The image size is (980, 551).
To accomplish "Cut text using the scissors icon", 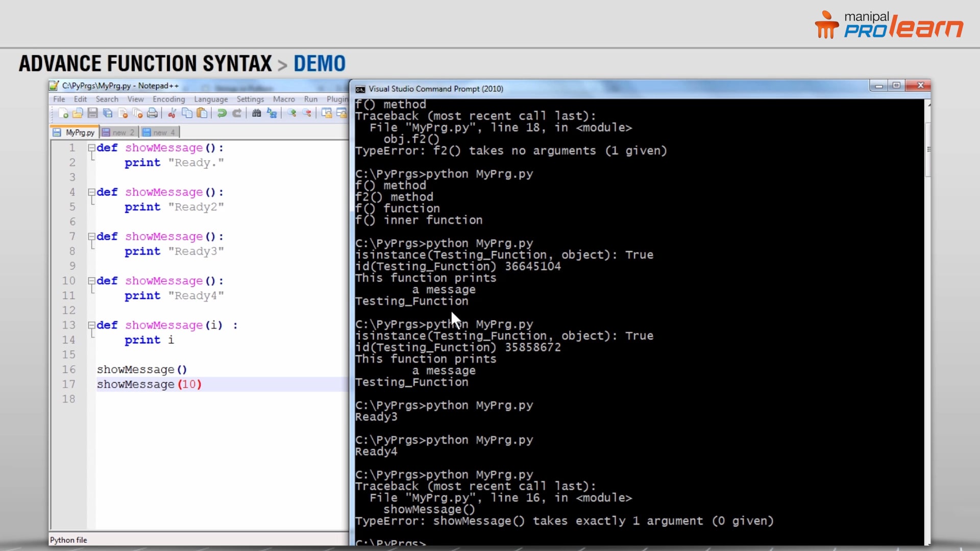I will coord(172,113).
